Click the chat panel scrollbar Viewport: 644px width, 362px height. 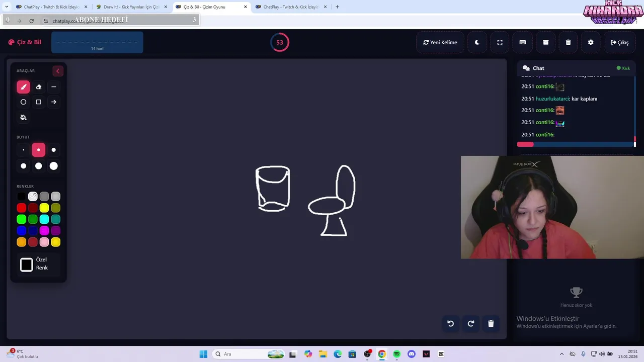635,111
